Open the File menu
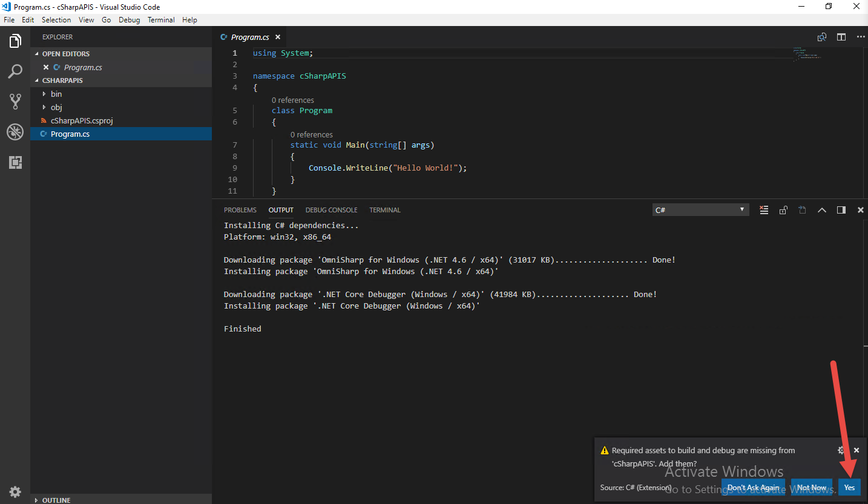 pos(9,20)
